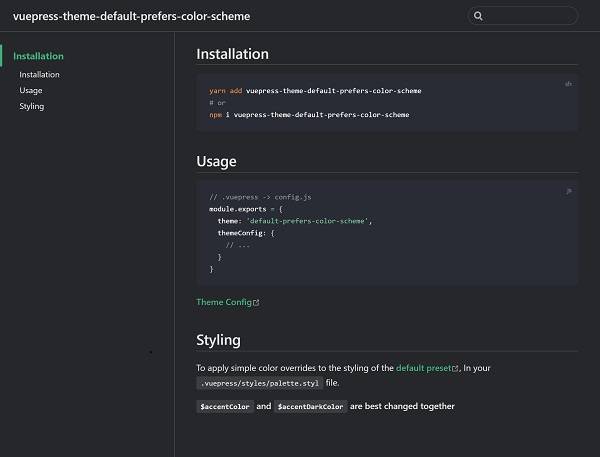Click the Styling main heading
The height and width of the screenshot is (457, 600).
218,340
